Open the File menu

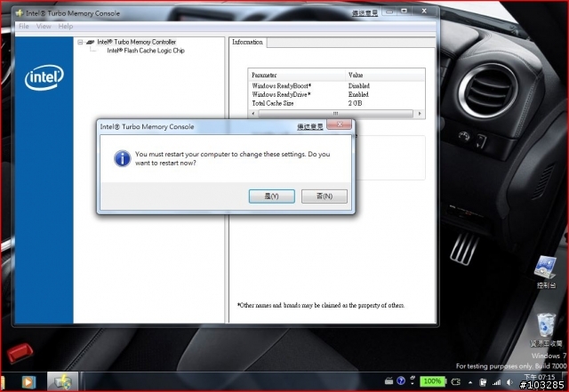coord(24,26)
